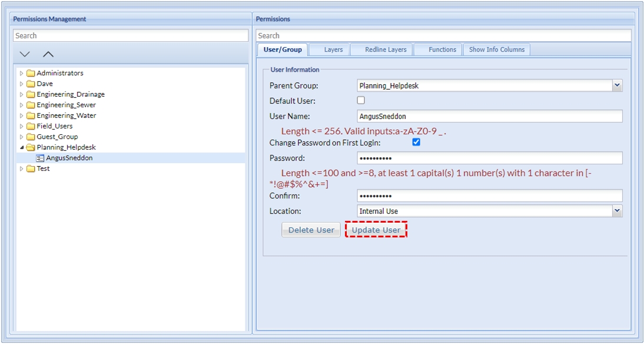Open the Redline Layers tab

[385, 49]
